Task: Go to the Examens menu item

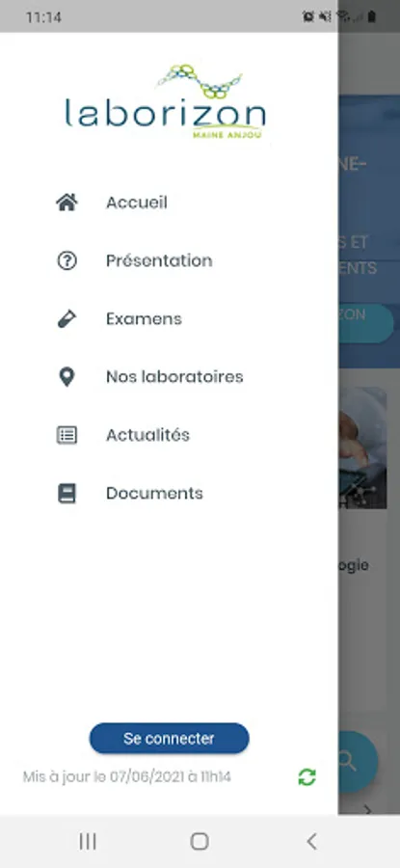Action: click(144, 319)
